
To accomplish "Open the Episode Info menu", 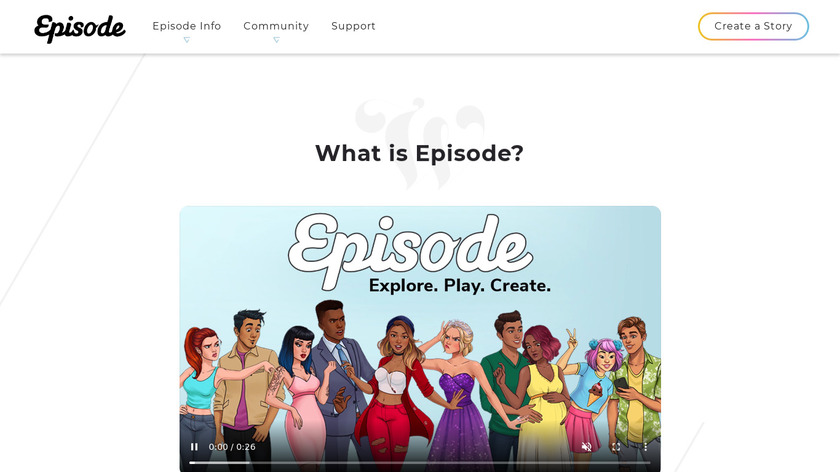I will [186, 26].
